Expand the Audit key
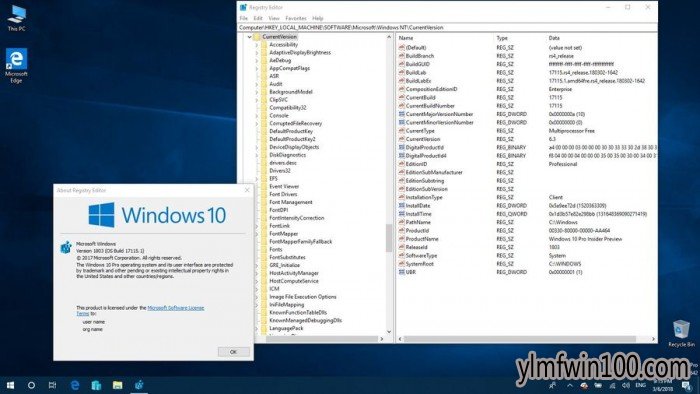This screenshot has width=700, height=394. click(257, 84)
